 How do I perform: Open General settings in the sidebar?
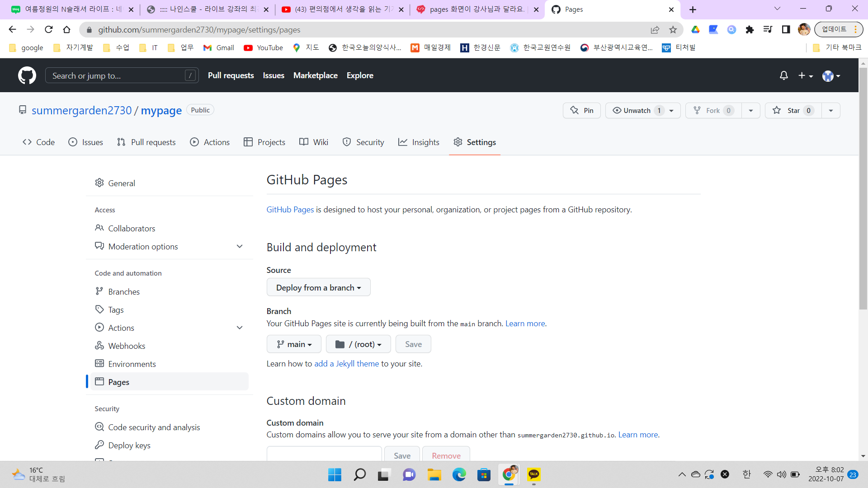click(170, 183)
